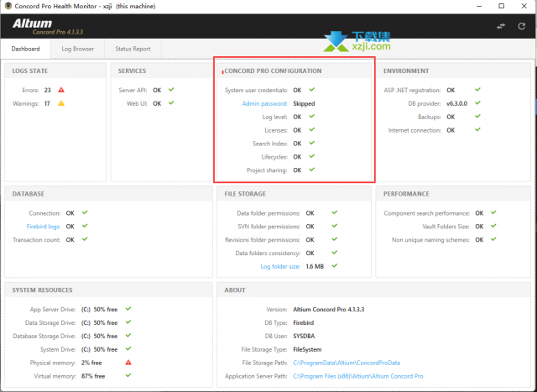Click the 2% free physical memory value
This screenshot has width=537, height=392.
91,363
